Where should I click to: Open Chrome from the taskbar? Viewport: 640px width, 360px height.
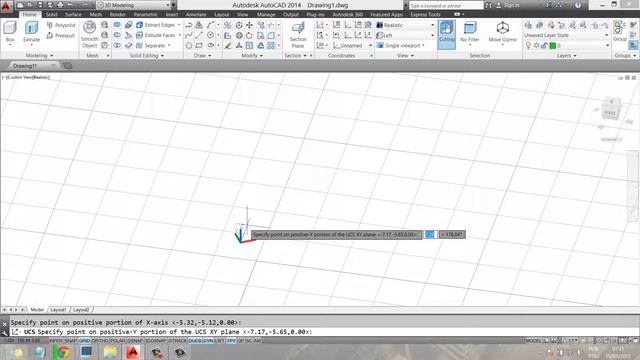tap(62, 352)
